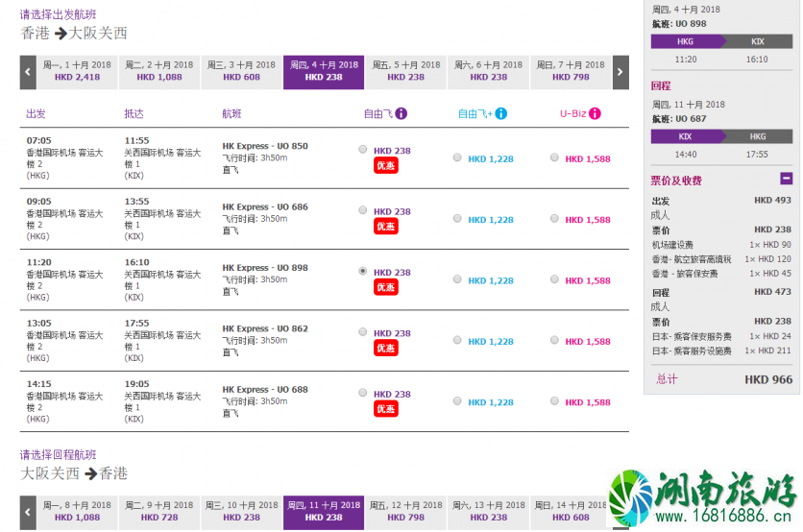Select HKD 1,588 fare for flight UO 688

(x=554, y=401)
